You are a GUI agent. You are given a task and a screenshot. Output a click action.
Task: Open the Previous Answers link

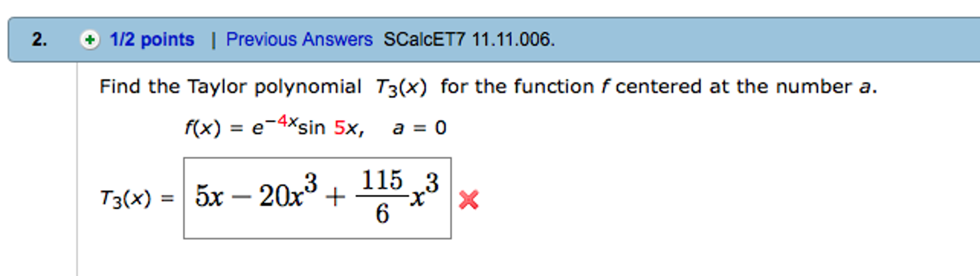point(299,40)
